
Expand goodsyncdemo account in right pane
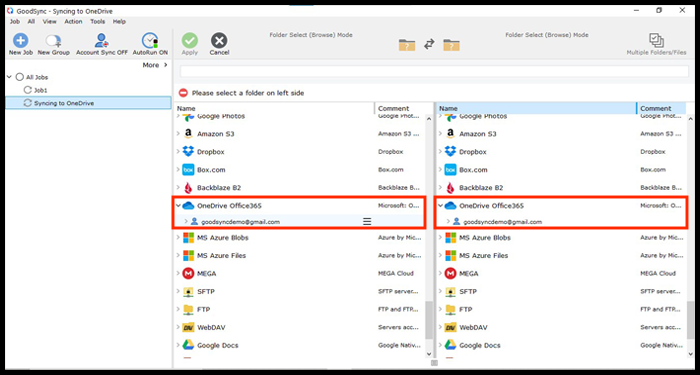448,221
